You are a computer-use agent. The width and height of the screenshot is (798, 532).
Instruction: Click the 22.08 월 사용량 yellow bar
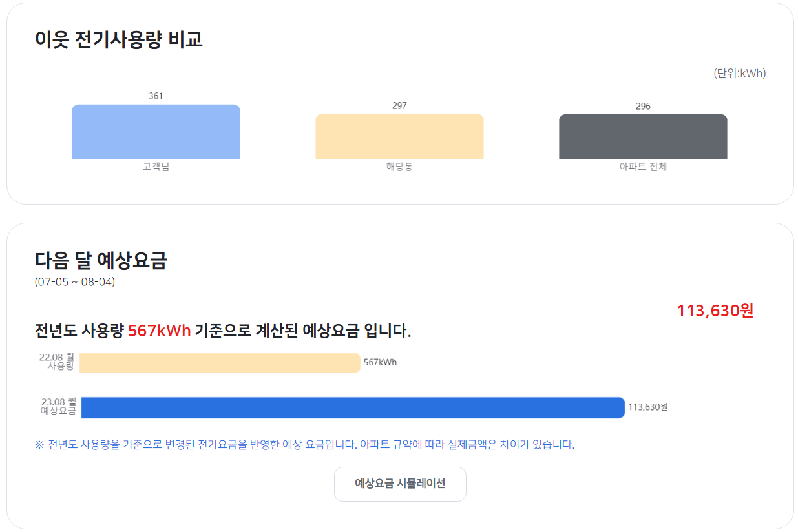pos(220,362)
